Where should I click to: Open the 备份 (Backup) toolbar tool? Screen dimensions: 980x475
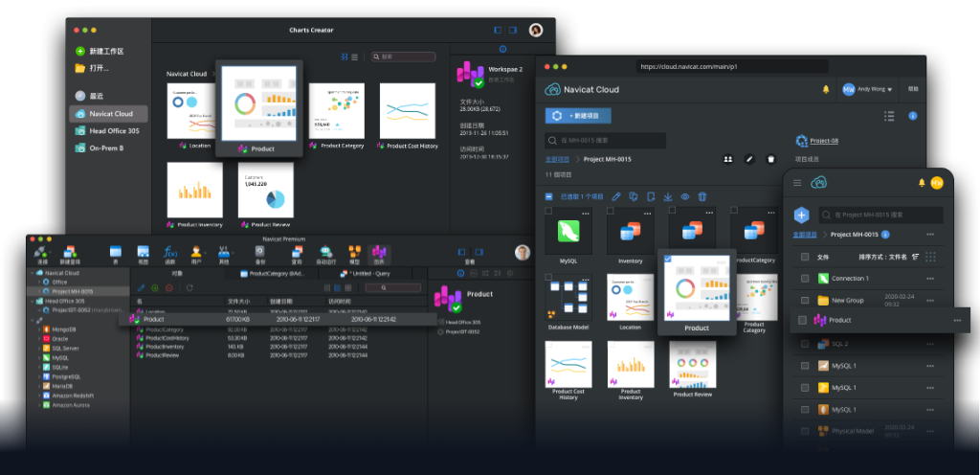(x=259, y=255)
